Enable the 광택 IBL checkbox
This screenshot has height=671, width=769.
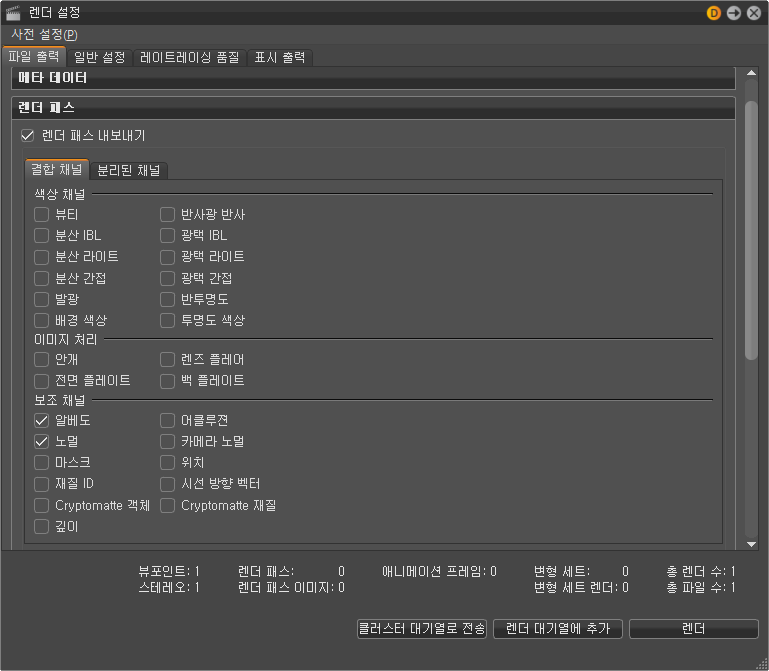pyautogui.click(x=167, y=235)
